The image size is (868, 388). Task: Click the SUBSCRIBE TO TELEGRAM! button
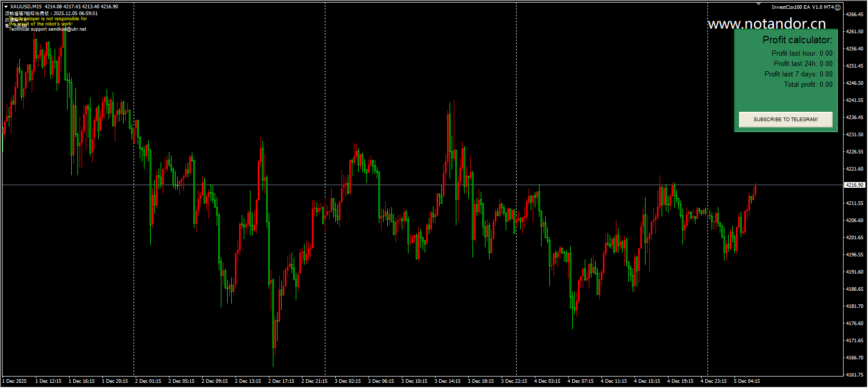tap(785, 120)
